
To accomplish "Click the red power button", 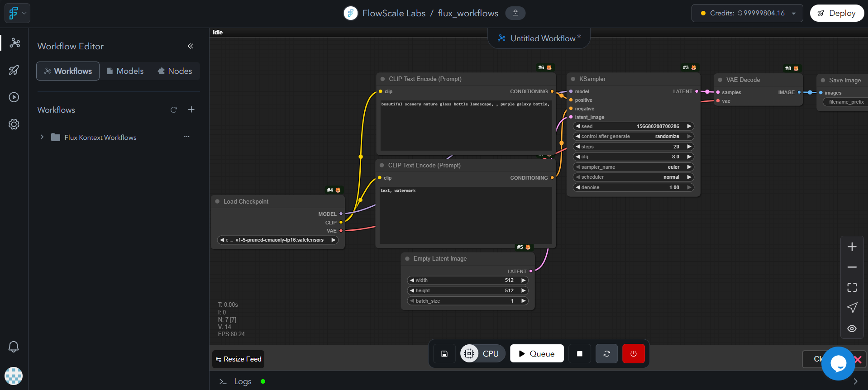I will 634,354.
